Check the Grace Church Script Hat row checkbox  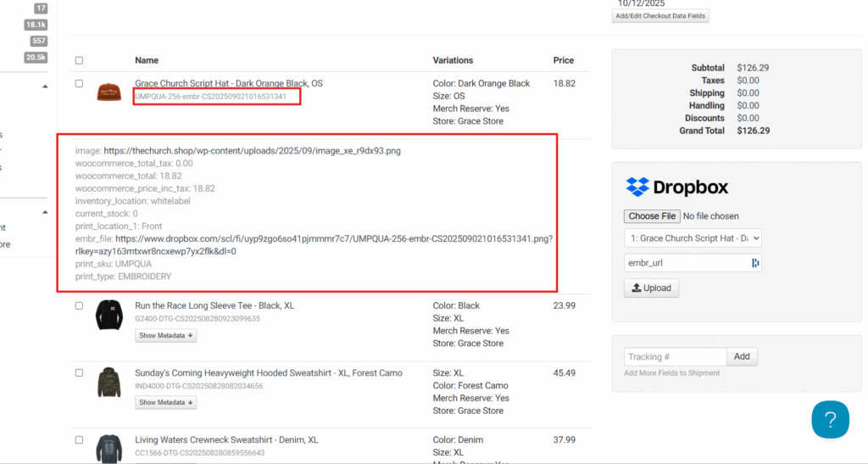tap(79, 84)
